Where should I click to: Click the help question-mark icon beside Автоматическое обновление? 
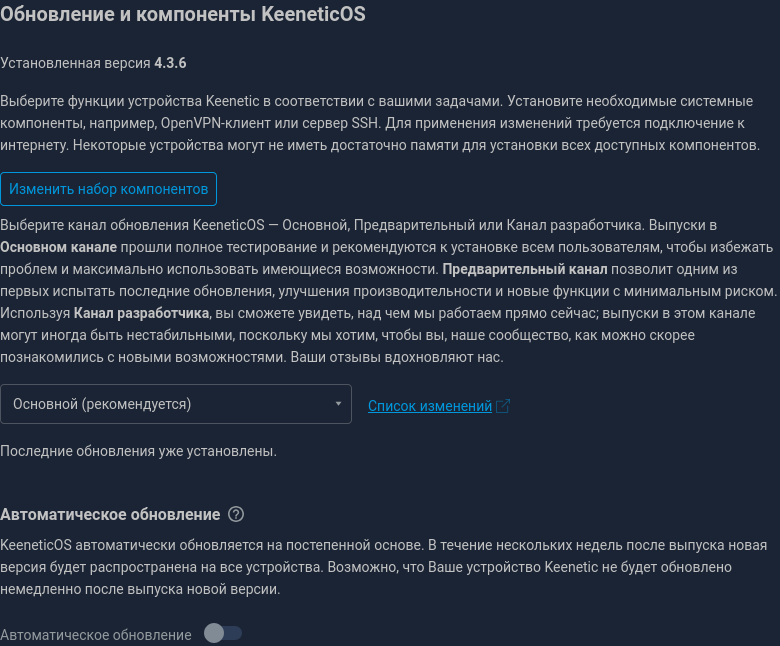[x=236, y=514]
